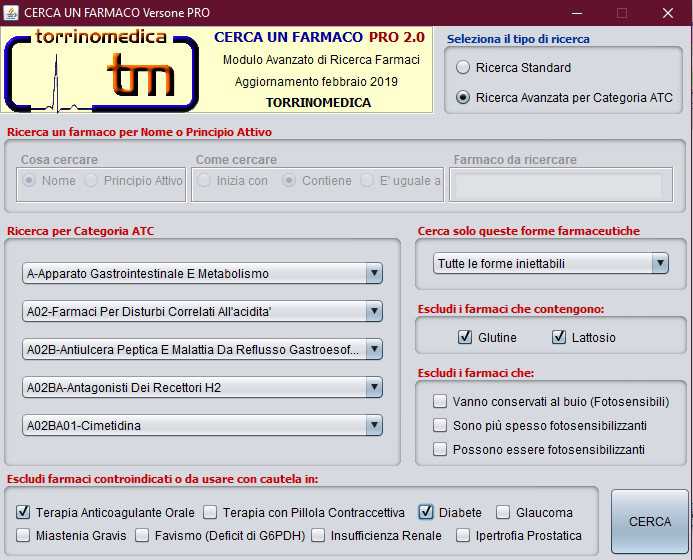Click the Ricerca per Categoria ATC label
This screenshot has width=693, height=560.
[80, 231]
